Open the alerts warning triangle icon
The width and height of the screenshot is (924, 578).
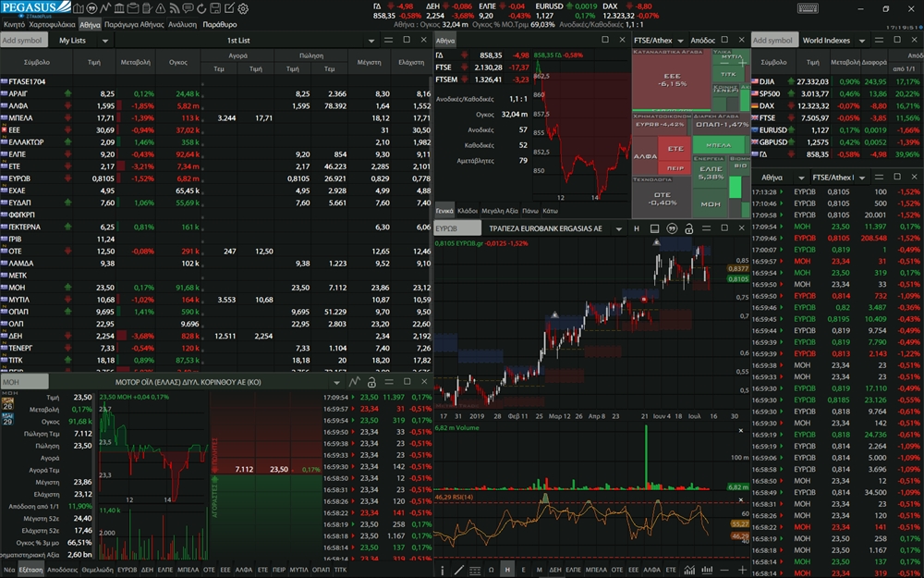coord(160,8)
